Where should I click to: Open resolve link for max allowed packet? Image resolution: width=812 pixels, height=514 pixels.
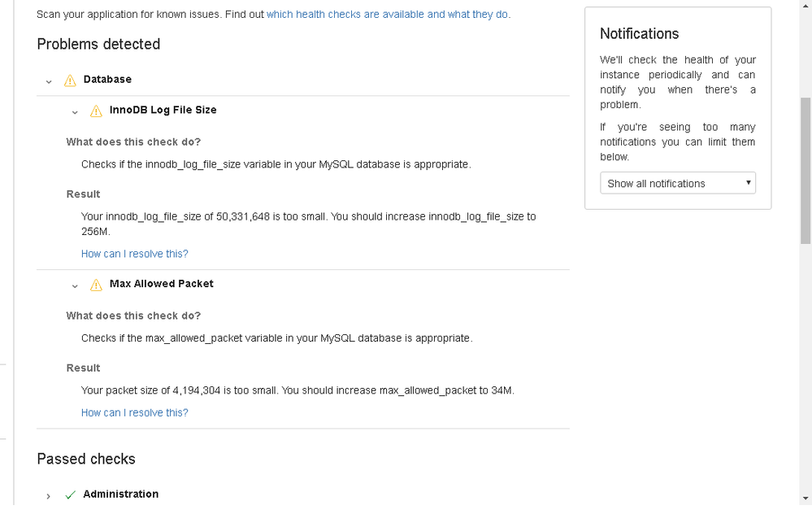coord(135,413)
